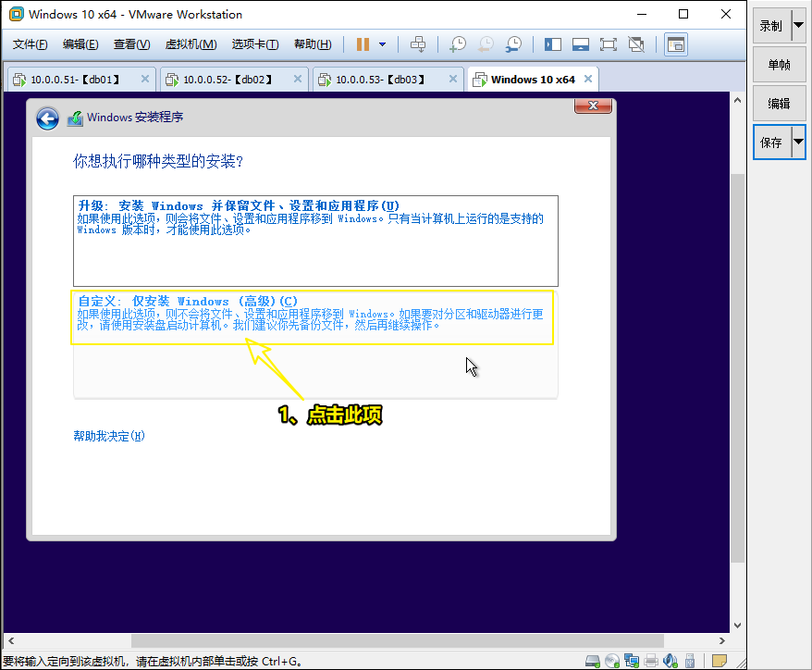Viewport: 812px width, 670px height.
Task: Click the network adapter status icon
Action: (632, 661)
